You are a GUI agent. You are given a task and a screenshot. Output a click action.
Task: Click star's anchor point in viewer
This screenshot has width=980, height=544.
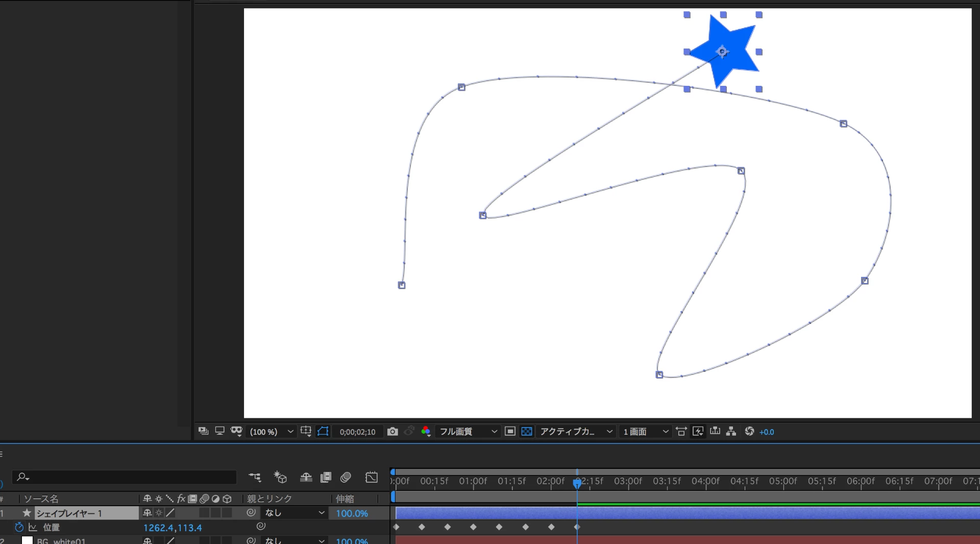722,51
